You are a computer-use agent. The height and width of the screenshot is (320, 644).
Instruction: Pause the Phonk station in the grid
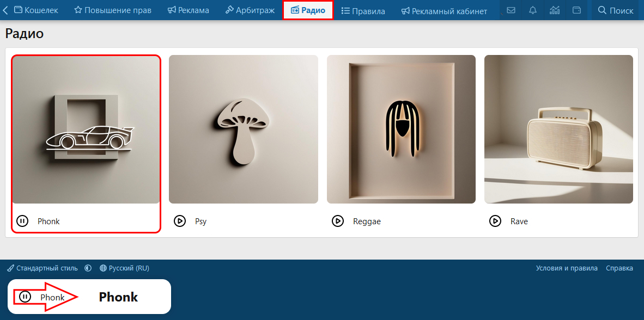22,221
